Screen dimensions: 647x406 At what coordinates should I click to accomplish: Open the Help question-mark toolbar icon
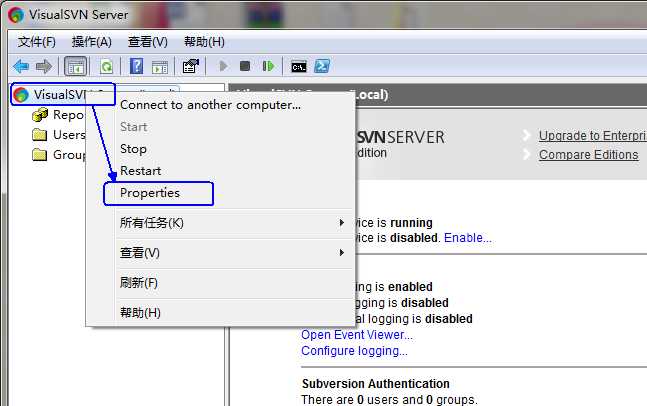[137, 66]
